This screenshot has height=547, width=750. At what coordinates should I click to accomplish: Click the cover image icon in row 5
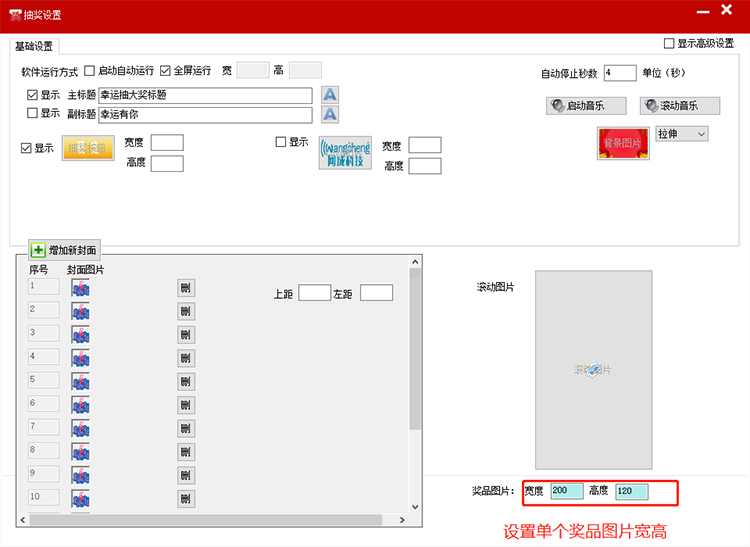pyautogui.click(x=81, y=381)
